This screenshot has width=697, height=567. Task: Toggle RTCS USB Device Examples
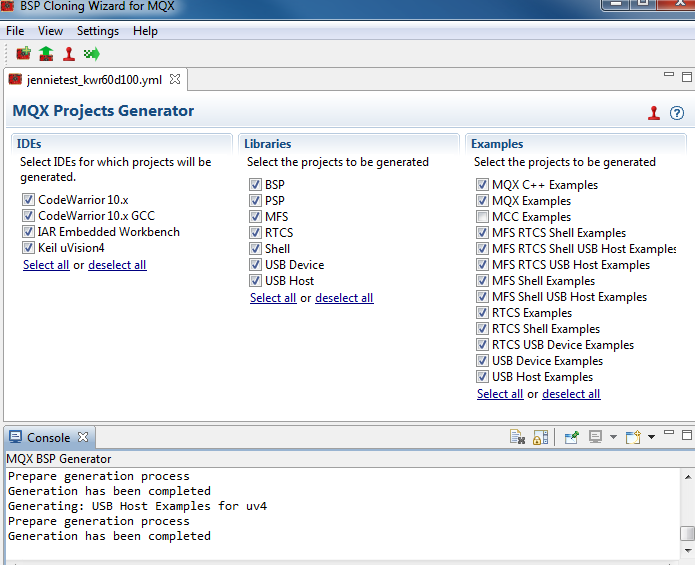pos(482,344)
